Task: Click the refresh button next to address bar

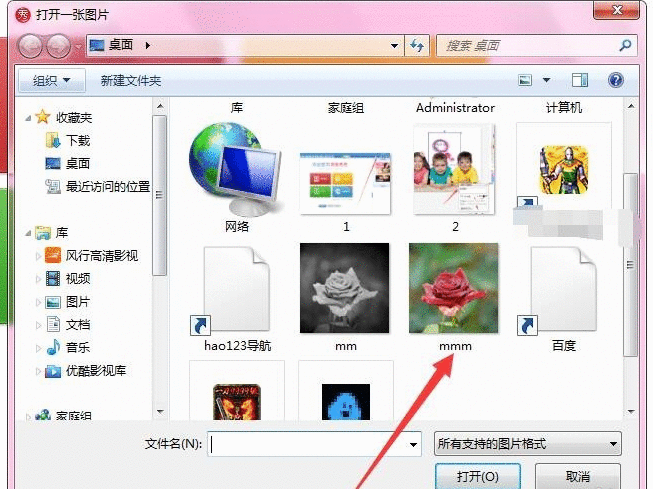Action: (x=417, y=45)
